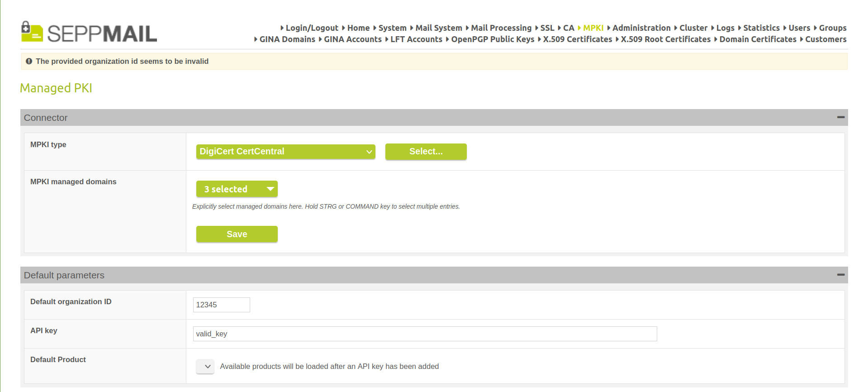Click the available products note text
The width and height of the screenshot is (868, 392).
click(x=329, y=366)
